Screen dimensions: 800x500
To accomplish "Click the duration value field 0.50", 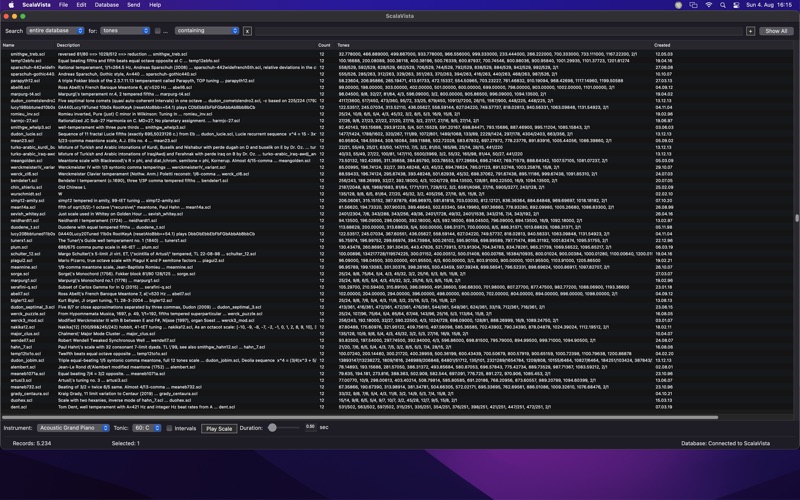I will 310,427.
